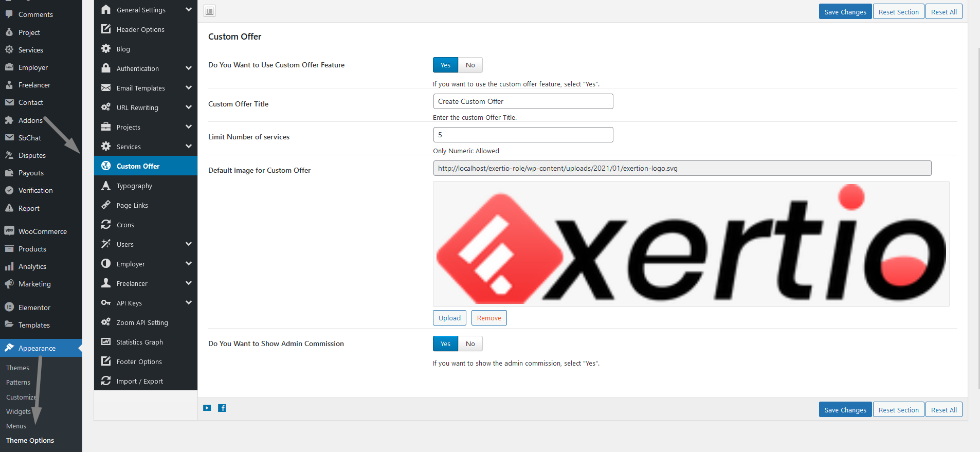Click the WooCommerce logo icon
Image resolution: width=980 pixels, height=452 pixels.
point(9,231)
